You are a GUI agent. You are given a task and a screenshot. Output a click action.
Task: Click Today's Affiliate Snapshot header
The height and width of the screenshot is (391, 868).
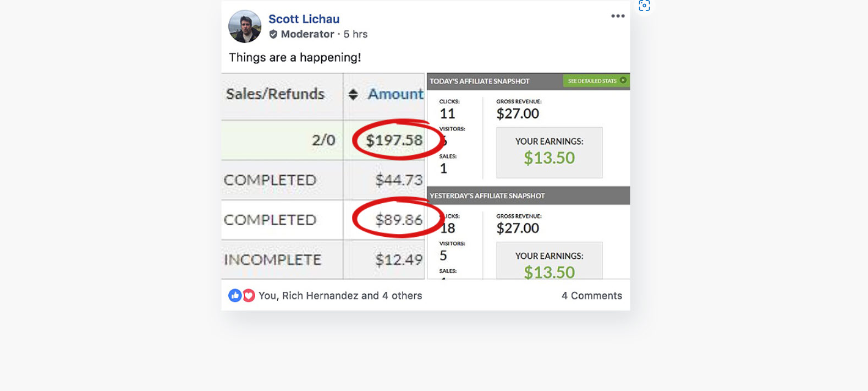pyautogui.click(x=480, y=81)
